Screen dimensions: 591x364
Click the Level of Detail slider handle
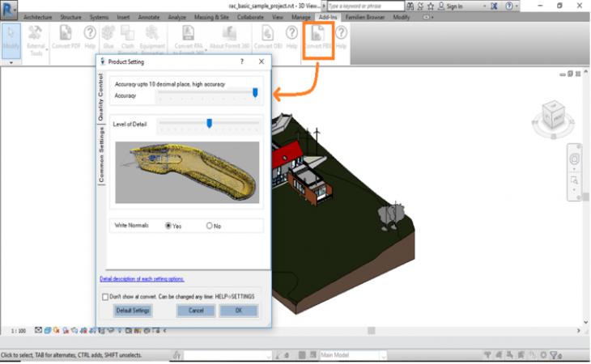click(209, 123)
